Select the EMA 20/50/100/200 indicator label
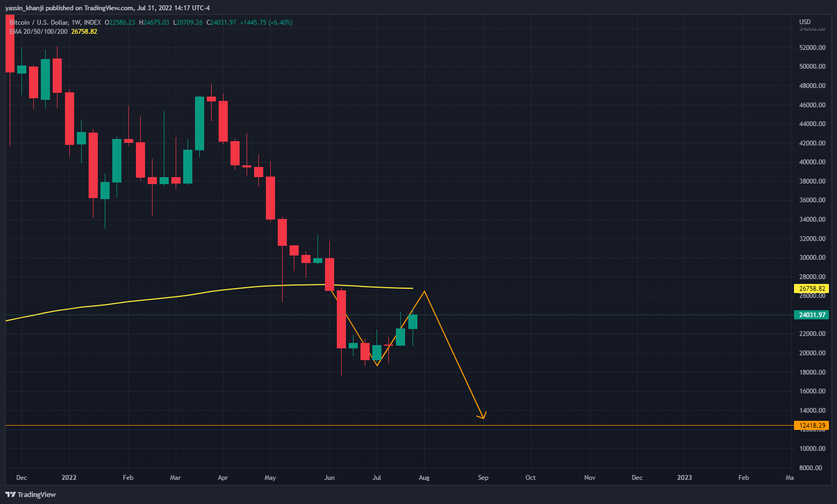837x504 pixels. tap(39, 32)
